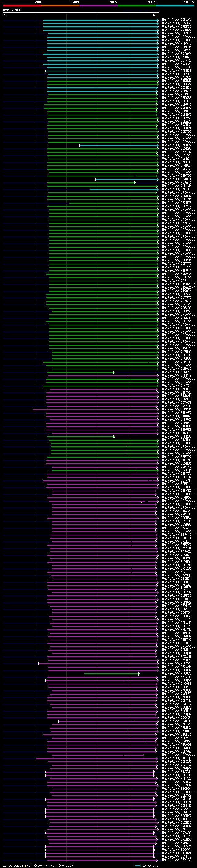The height and width of the screenshot is (868, 197).
Task: Select hit label UniRef100_C6TIH7
Action: (177, 67)
